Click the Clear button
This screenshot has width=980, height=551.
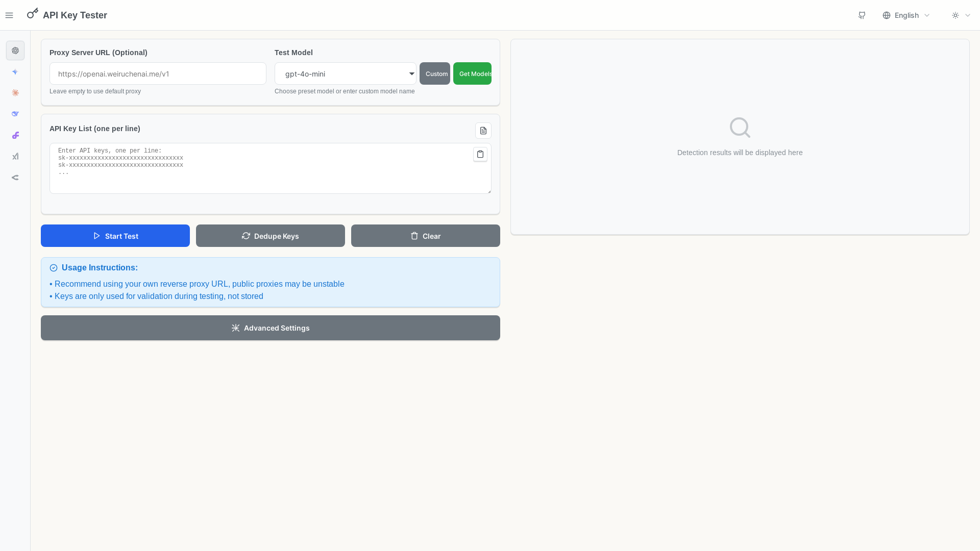426,236
